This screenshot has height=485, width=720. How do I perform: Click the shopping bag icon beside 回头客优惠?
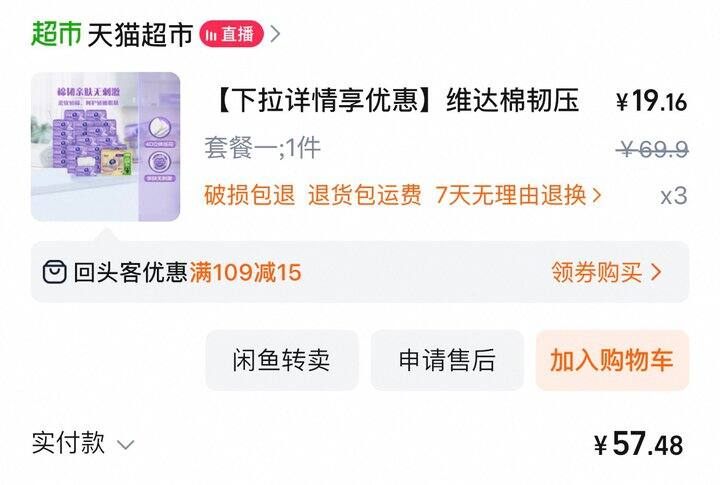pyautogui.click(x=55, y=272)
